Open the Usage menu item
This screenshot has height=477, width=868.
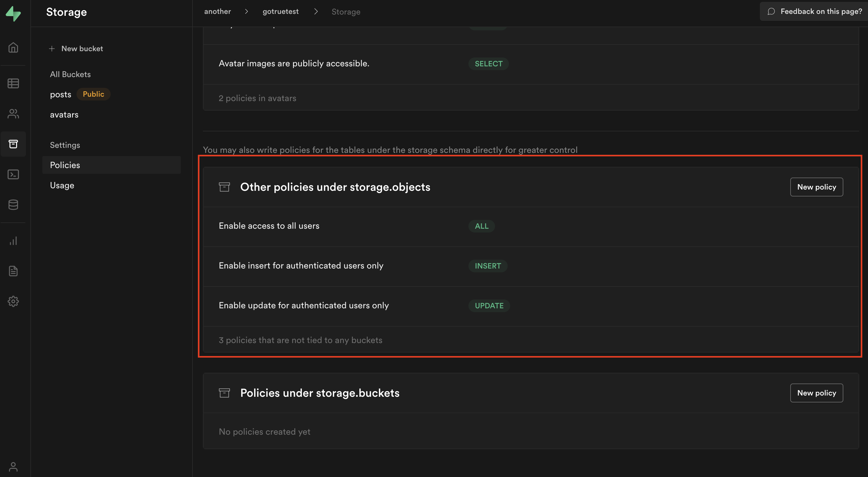62,185
